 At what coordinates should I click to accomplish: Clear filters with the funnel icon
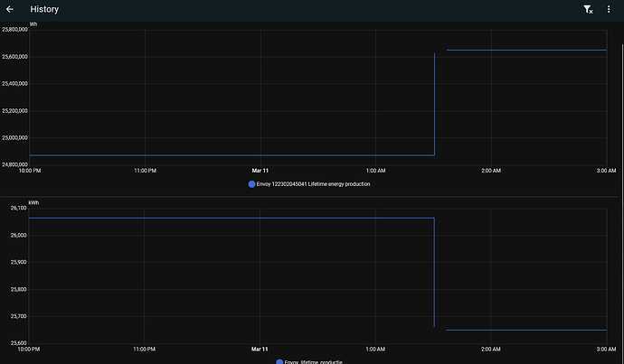(588, 10)
